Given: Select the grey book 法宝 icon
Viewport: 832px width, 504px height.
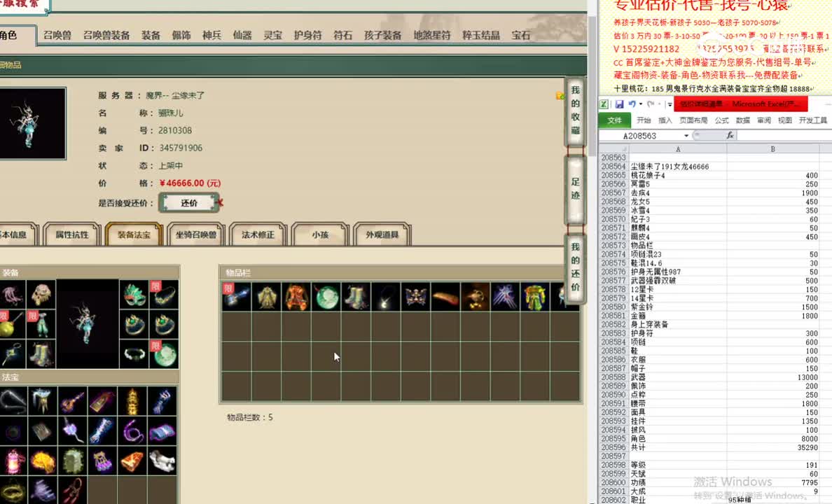Looking at the screenshot, I should [43, 430].
